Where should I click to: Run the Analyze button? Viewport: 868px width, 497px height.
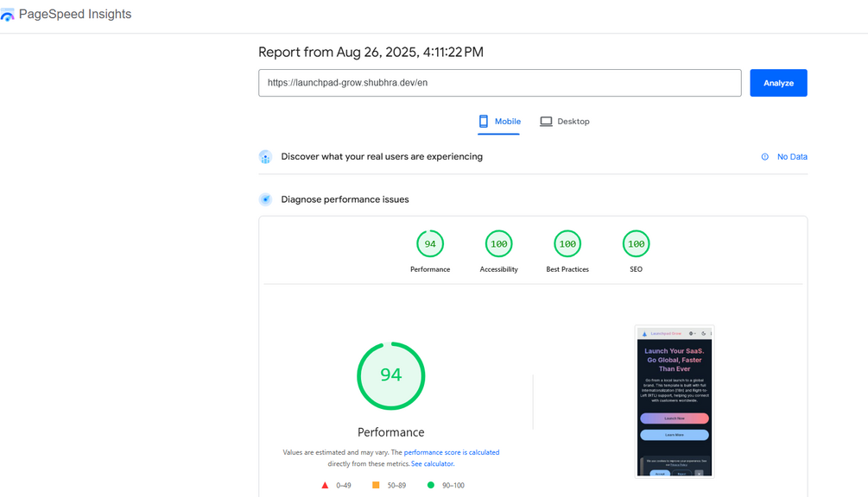coord(778,83)
